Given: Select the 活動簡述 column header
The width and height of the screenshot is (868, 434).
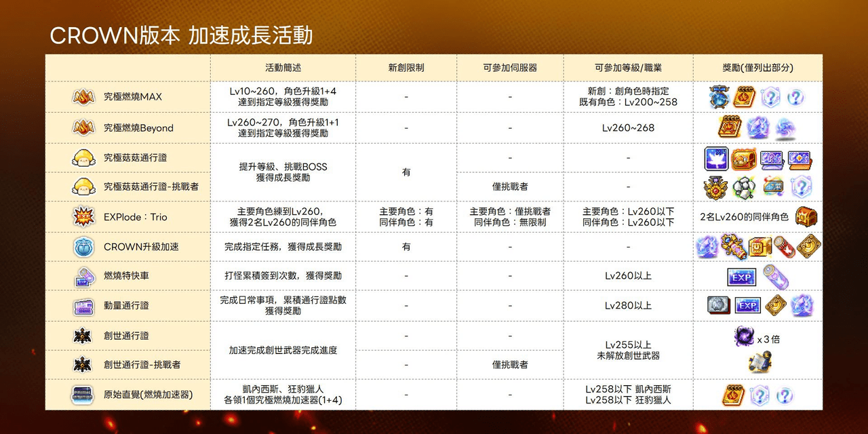Looking at the screenshot, I should [283, 68].
